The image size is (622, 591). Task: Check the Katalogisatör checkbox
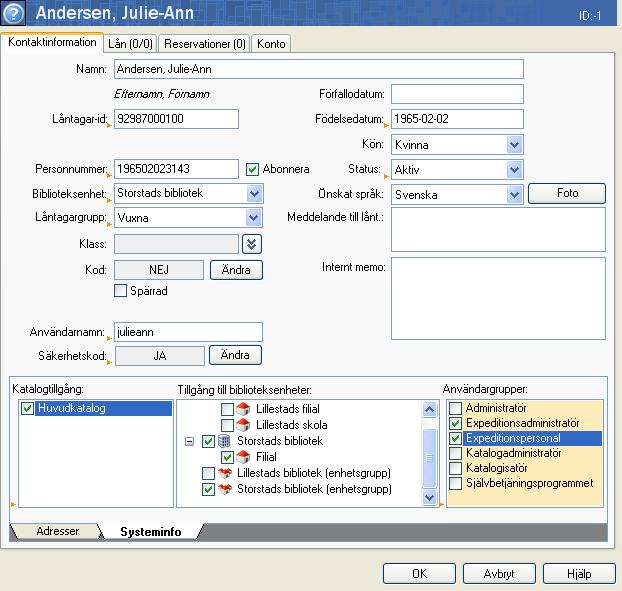pyautogui.click(x=455, y=468)
